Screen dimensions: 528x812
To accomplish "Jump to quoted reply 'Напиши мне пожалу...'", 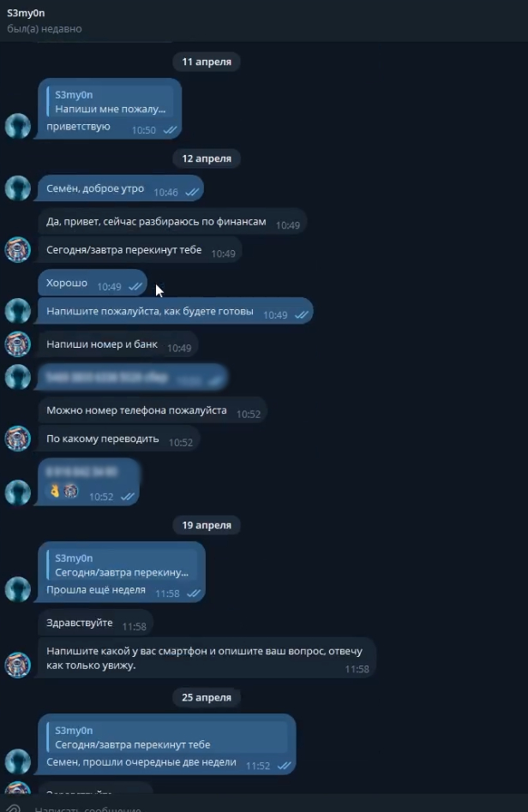I will pos(110,102).
